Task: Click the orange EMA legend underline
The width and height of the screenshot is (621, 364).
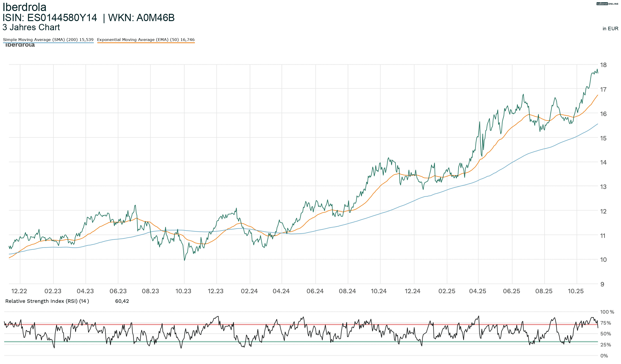Action: click(146, 43)
